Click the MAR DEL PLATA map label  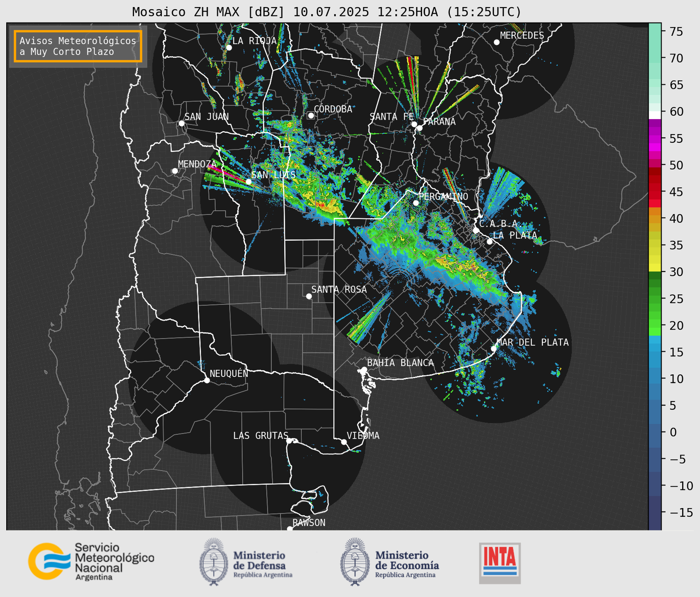pos(532,342)
